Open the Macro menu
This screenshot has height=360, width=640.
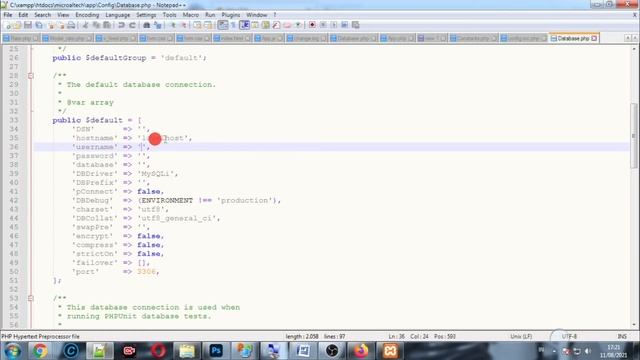pyautogui.click(x=191, y=15)
